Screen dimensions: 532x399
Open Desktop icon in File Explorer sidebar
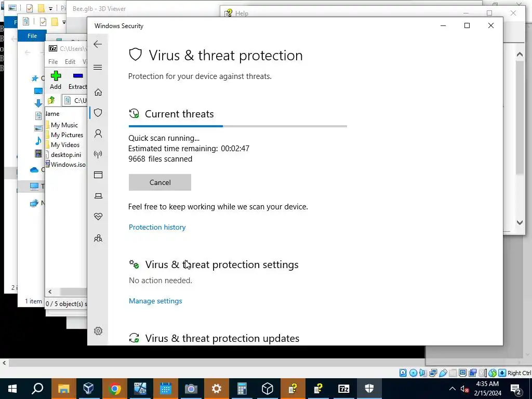[38, 91]
